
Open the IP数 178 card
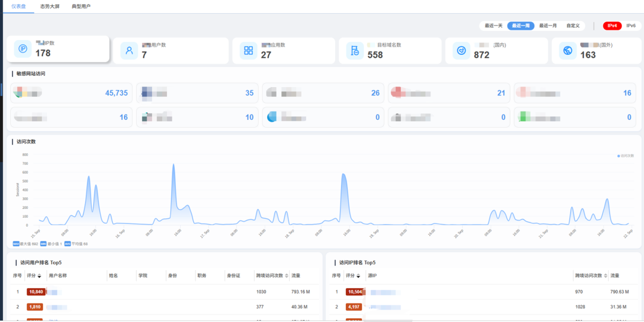(58, 49)
